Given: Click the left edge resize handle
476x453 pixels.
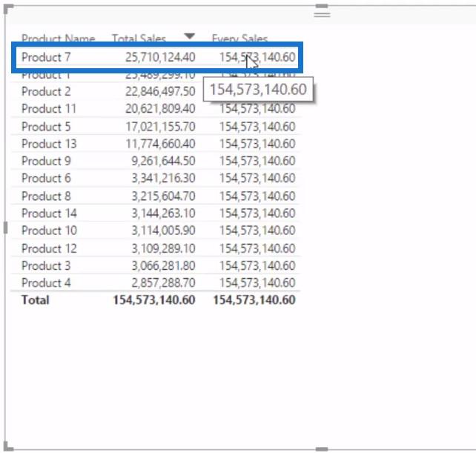Looking at the screenshot, I should pyautogui.click(x=5, y=228).
